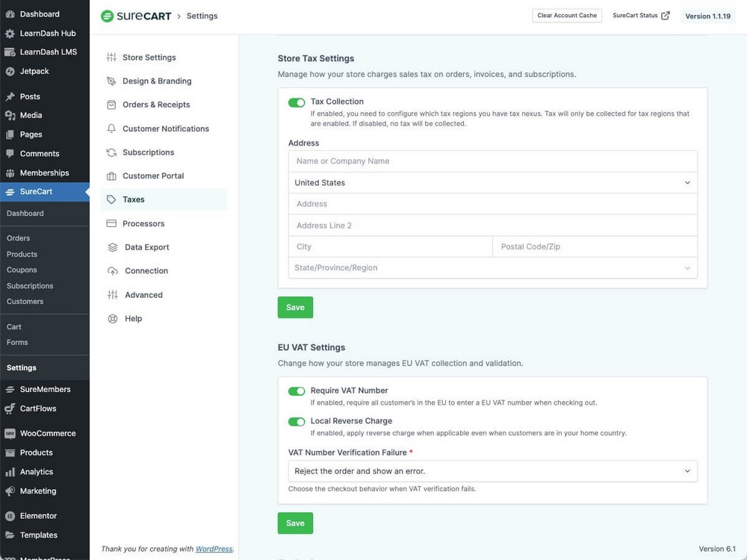Open SureMembers in admin sidebar
The height and width of the screenshot is (560, 747).
click(45, 390)
